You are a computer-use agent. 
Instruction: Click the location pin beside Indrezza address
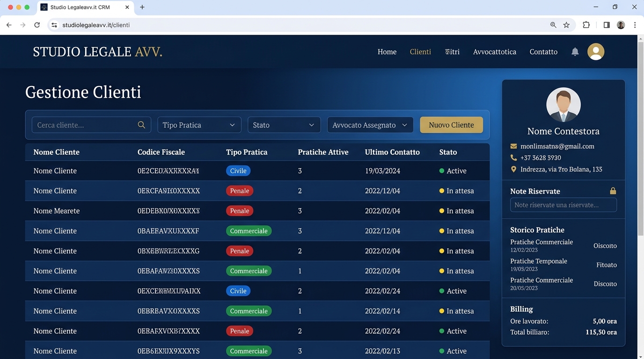click(x=513, y=169)
